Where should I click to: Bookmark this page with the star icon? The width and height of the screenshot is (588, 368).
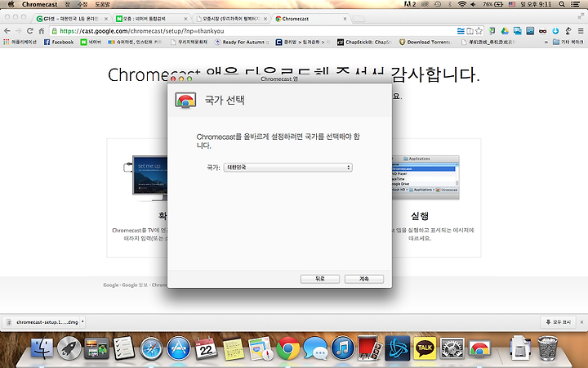point(479,31)
